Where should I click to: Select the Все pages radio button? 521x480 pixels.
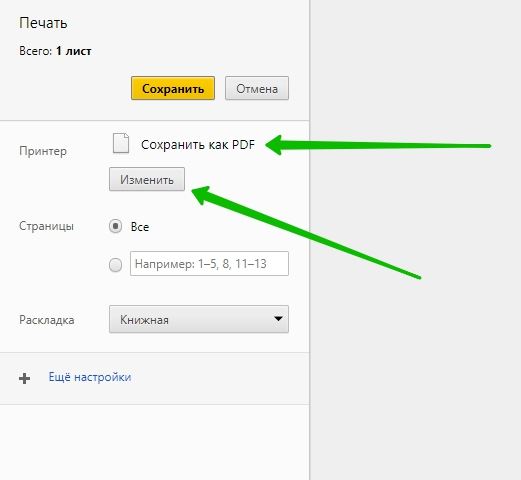(x=115, y=227)
